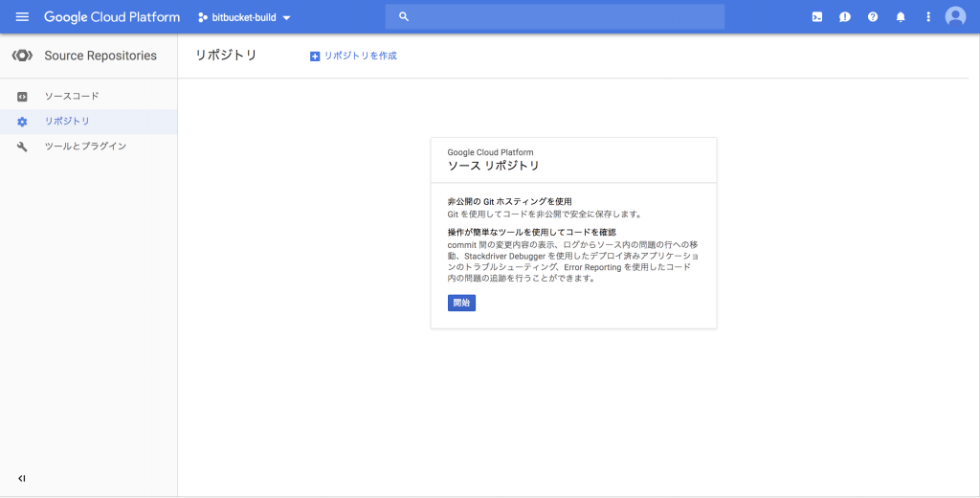Open the three-dot settings menu
Screen dimensions: 980x498
pyautogui.click(x=928, y=17)
